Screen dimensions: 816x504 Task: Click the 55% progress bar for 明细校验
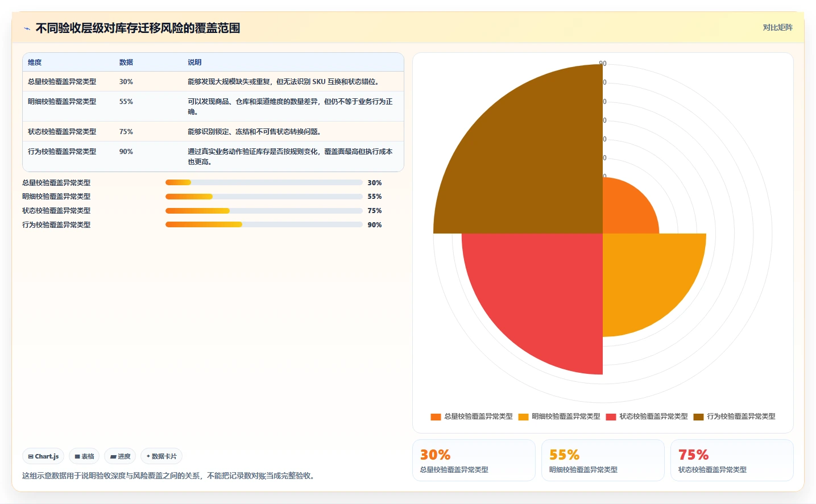(x=264, y=197)
